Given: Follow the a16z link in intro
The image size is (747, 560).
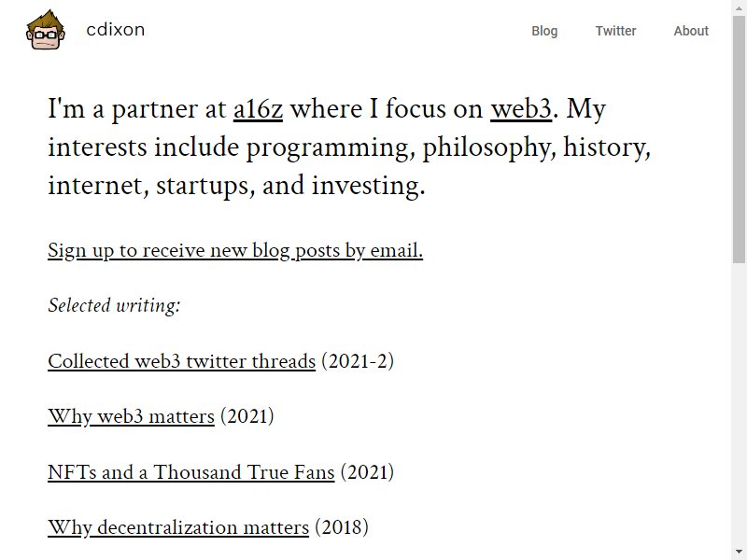Looking at the screenshot, I should (x=258, y=109).
